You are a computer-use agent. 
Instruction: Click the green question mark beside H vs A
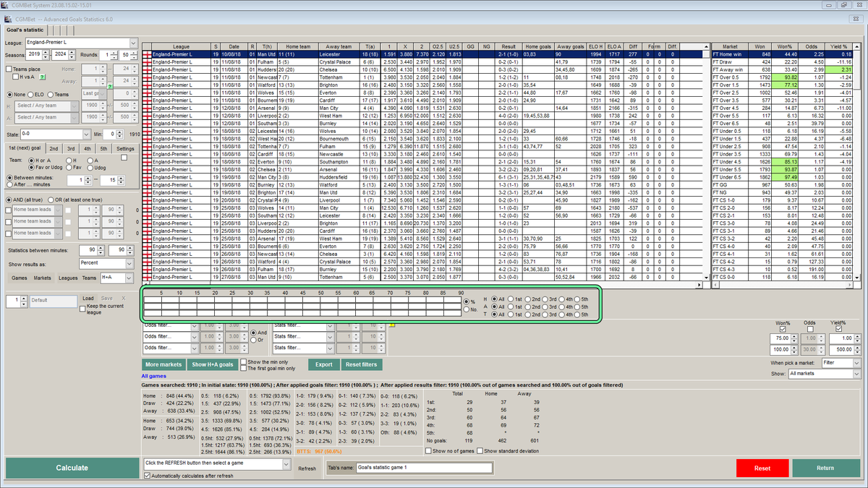click(x=42, y=77)
